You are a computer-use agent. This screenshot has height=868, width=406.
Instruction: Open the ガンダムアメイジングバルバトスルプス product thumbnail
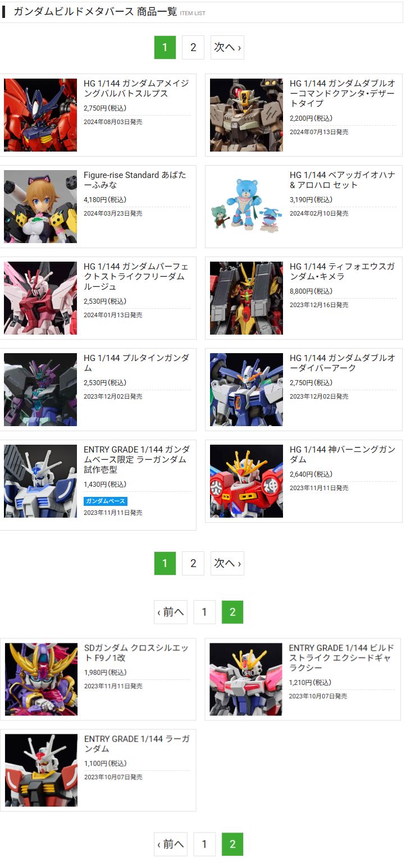[x=40, y=115]
